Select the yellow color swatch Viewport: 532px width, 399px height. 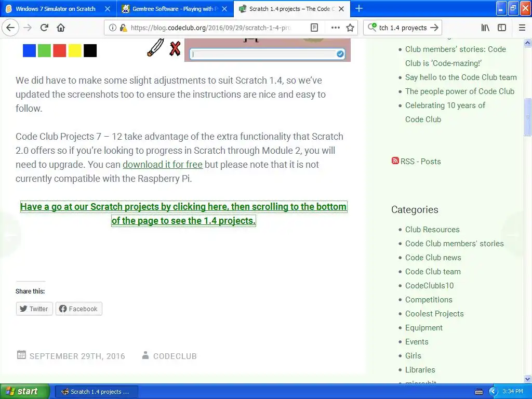[75, 50]
